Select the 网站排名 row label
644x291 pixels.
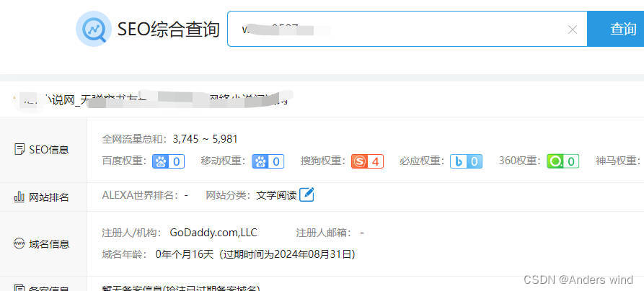coord(42,197)
